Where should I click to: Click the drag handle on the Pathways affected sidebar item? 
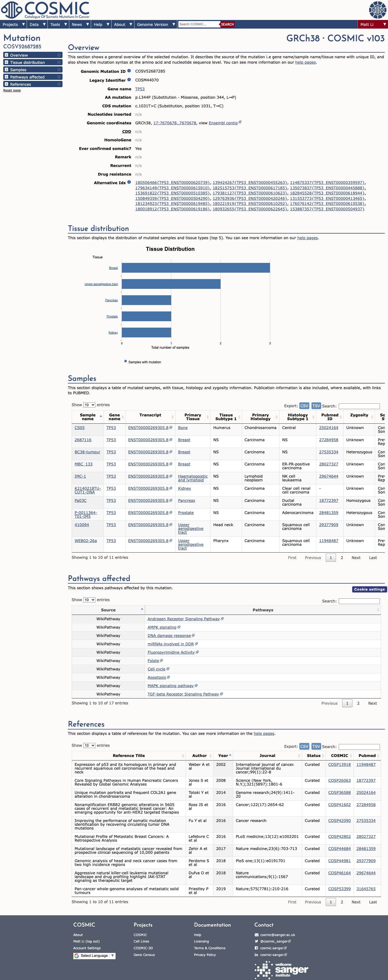(59, 77)
